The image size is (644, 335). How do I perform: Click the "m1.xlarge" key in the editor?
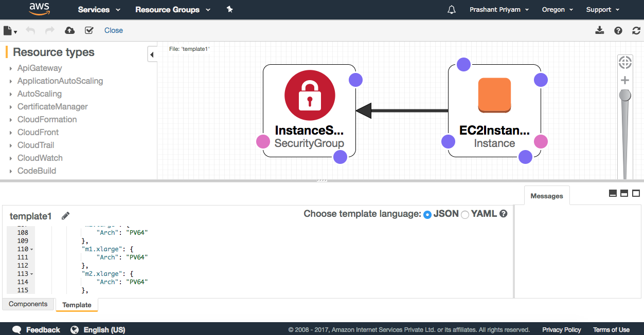click(102, 249)
